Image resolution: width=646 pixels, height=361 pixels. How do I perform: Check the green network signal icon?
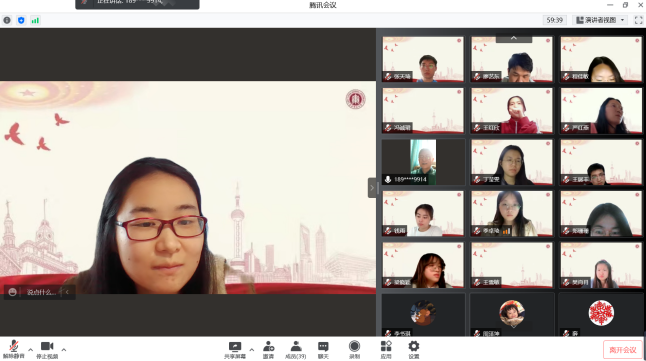pyautogui.click(x=35, y=20)
